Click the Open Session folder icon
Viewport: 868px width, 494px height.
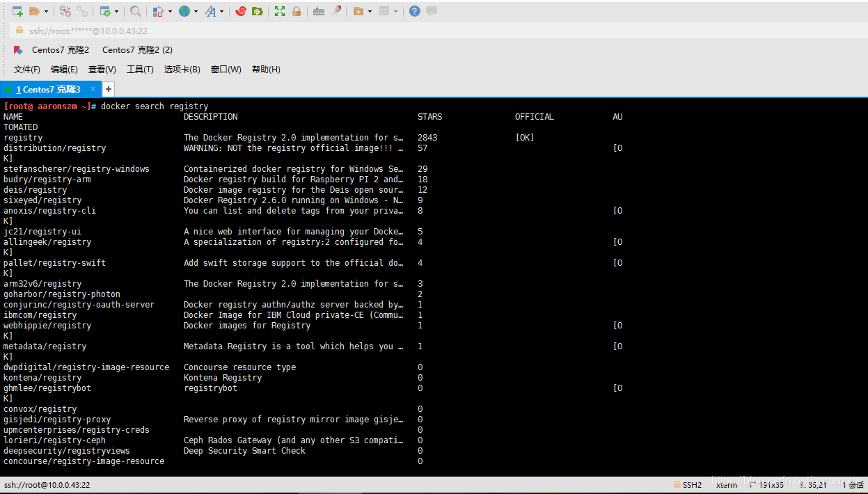tap(34, 11)
